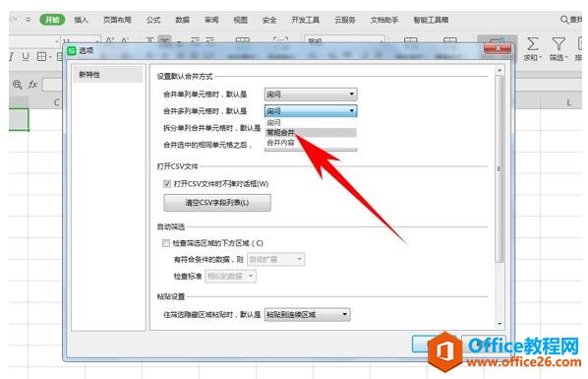Open the 云服务 ribbon tab
The height and width of the screenshot is (379, 588).
click(x=344, y=20)
